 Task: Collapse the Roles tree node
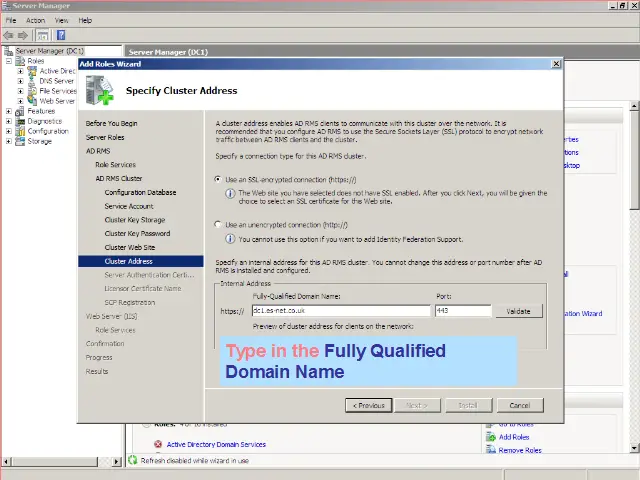click(x=9, y=61)
